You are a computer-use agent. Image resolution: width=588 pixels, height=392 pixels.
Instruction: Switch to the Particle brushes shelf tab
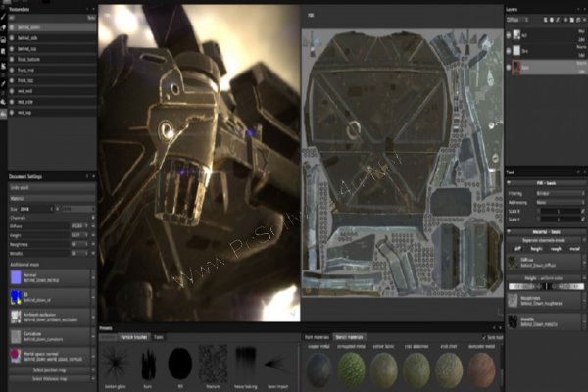coord(134,337)
